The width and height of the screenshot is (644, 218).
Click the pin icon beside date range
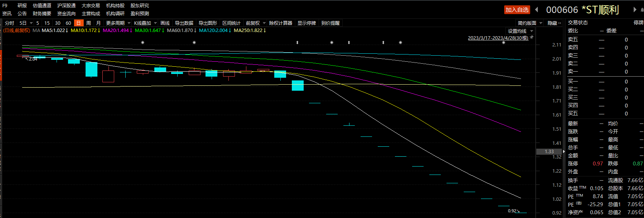pos(531,37)
